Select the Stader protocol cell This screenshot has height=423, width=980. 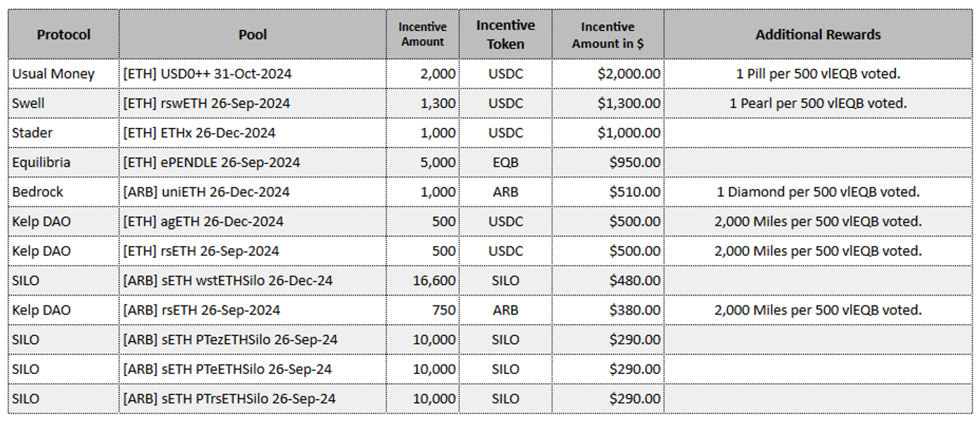point(33,133)
